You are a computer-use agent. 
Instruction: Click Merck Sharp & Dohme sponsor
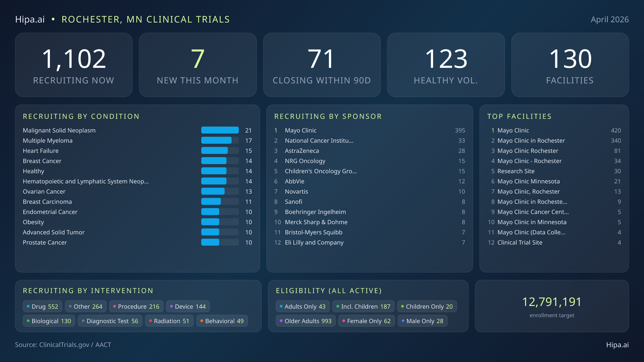(x=369, y=222)
